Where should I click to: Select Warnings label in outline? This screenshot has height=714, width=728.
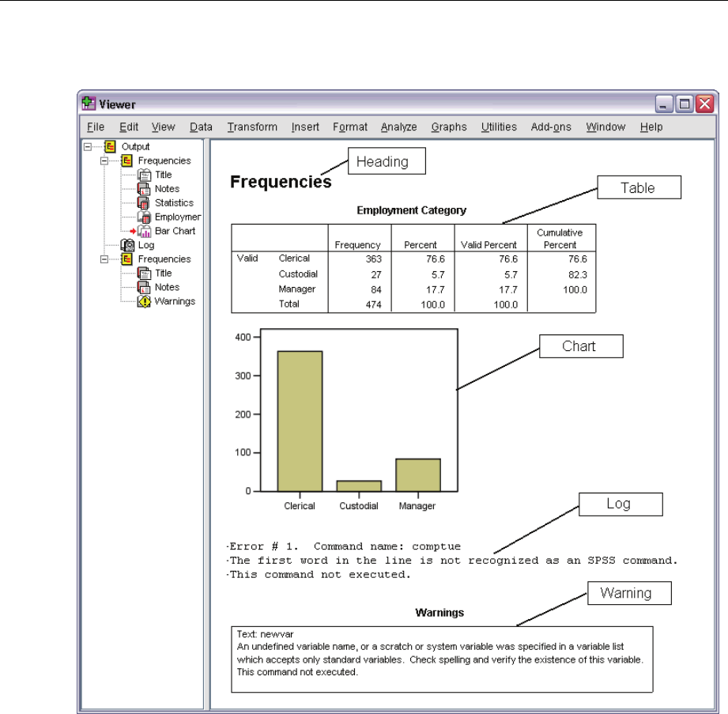pos(175,301)
